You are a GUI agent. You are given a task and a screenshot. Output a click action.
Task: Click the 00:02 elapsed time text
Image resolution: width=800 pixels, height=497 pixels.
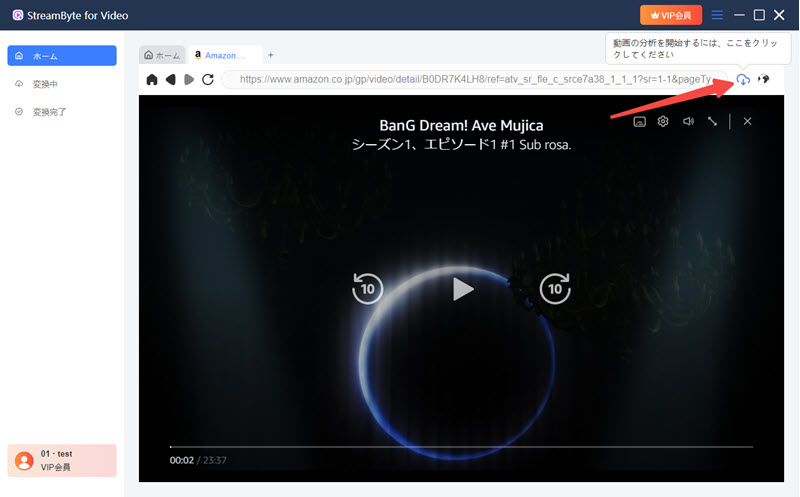pos(182,460)
